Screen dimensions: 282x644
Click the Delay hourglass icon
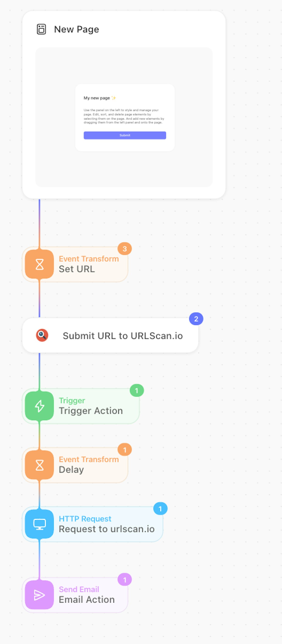click(39, 465)
